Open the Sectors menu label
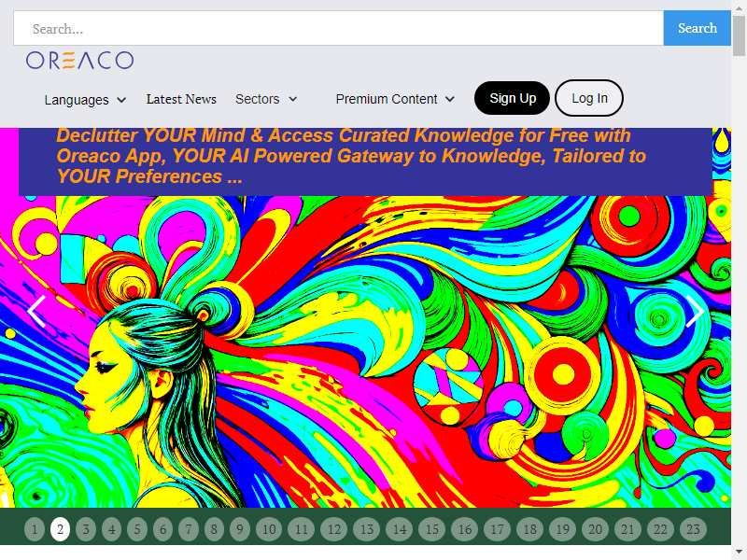This screenshot has width=747, height=560. (x=258, y=99)
